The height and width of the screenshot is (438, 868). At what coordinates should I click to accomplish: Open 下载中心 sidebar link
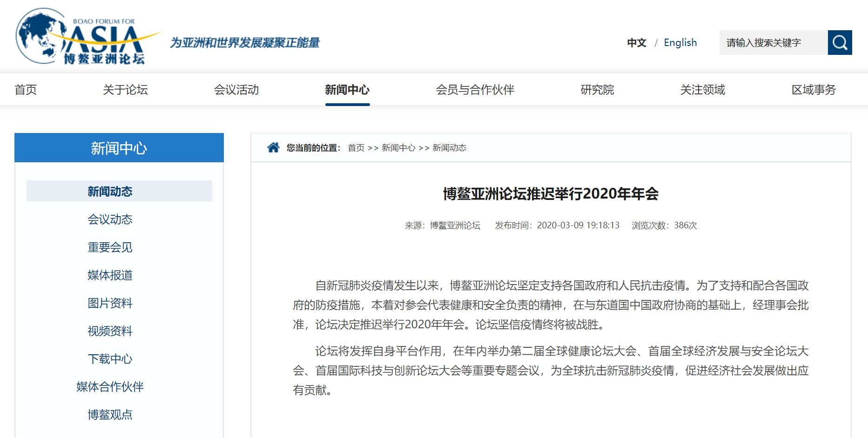tap(110, 359)
